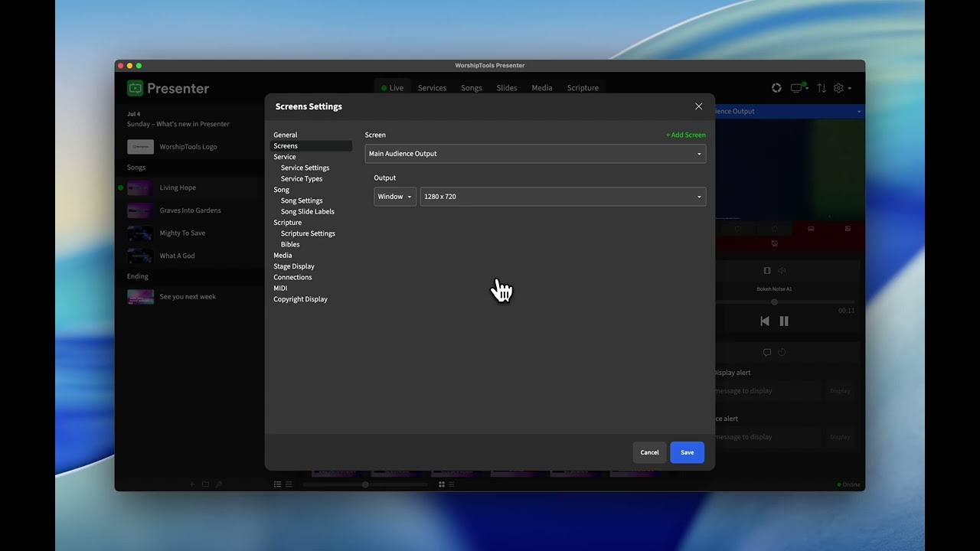Screen dimensions: 980x551
Task: Go to Copyright Display settings
Action: [x=300, y=299]
